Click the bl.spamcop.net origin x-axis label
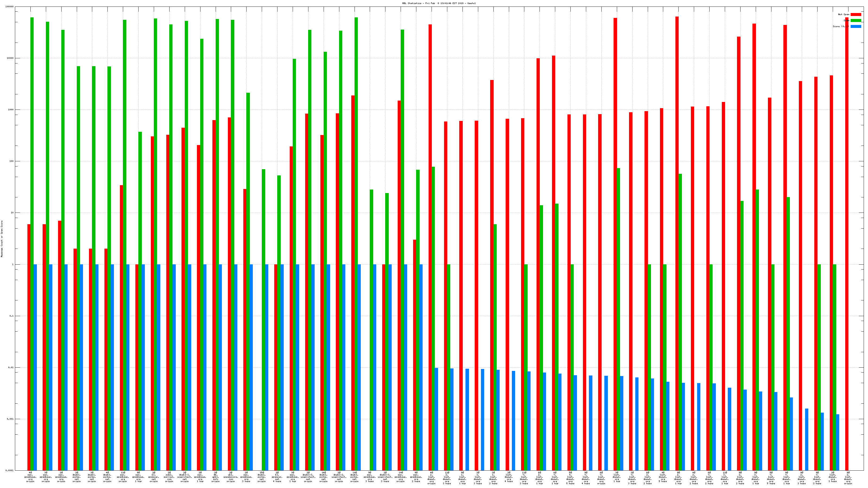This screenshot has height=488, width=868. [x=154, y=477]
